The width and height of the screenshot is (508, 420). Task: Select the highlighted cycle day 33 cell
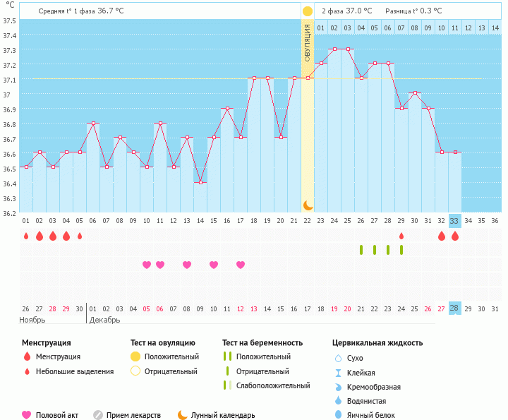tap(454, 220)
